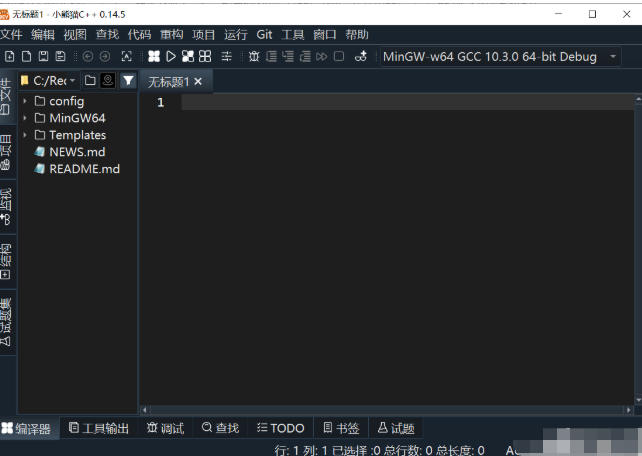Viewport: 642px width, 456px height.
Task: Switch to the 工具输出 tab
Action: (x=98, y=428)
